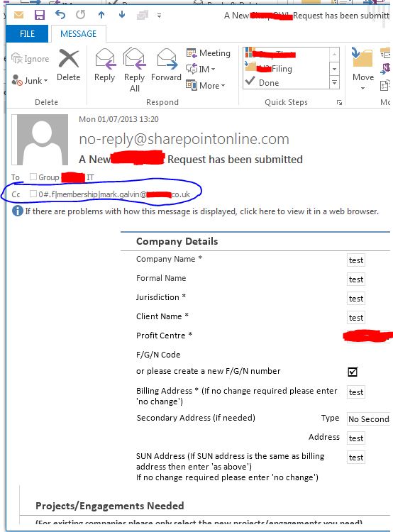Click the Company Name text field
Image resolution: width=393 pixels, height=532 pixels.
pos(356,260)
